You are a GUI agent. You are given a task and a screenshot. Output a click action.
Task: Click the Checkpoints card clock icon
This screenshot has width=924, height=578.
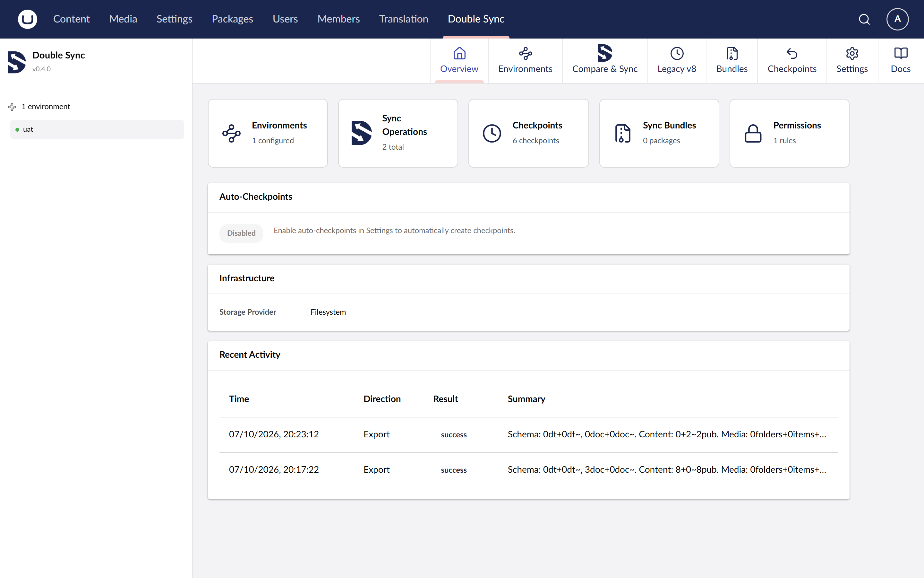point(492,133)
